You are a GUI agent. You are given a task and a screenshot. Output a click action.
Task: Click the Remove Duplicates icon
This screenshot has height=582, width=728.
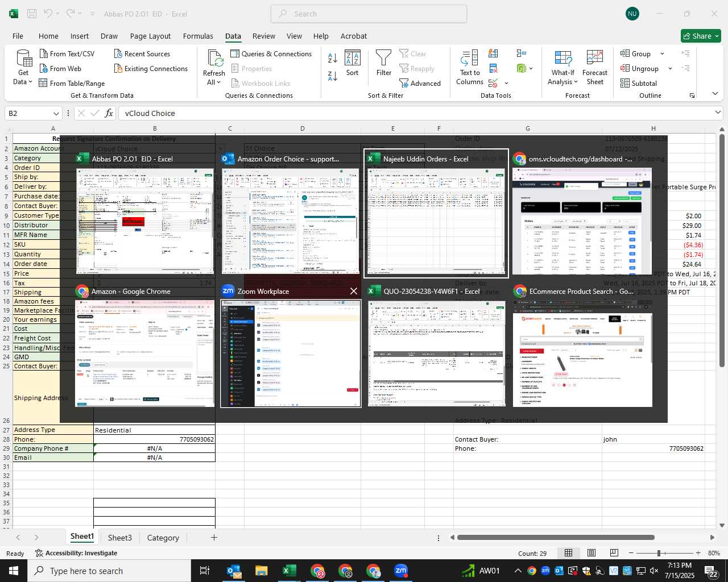coord(494,68)
